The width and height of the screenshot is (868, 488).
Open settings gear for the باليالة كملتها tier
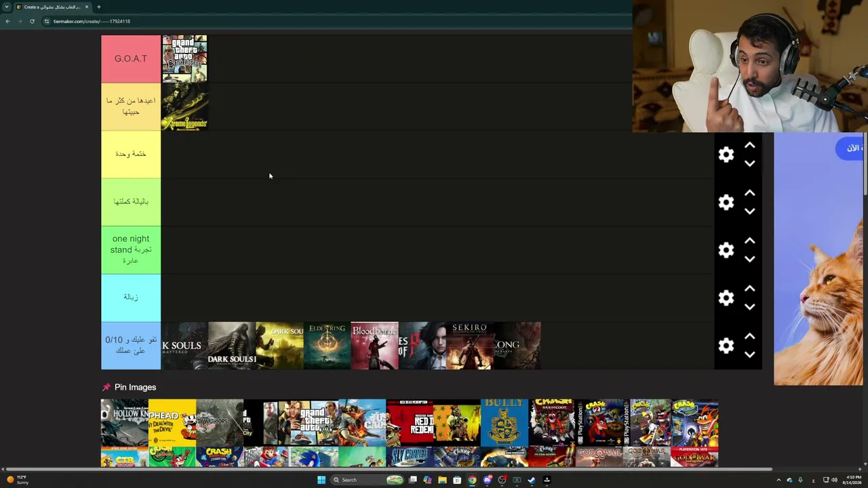(726, 202)
